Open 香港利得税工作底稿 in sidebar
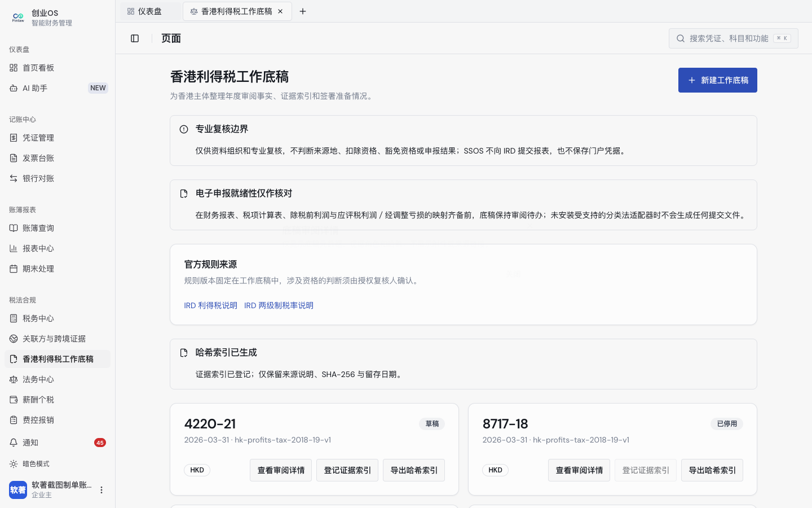812x508 pixels. 58,359
